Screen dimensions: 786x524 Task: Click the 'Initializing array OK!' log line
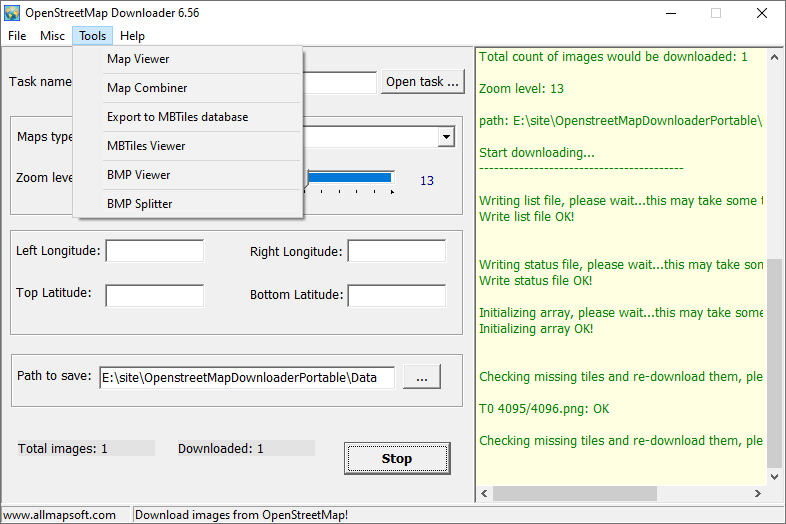536,329
